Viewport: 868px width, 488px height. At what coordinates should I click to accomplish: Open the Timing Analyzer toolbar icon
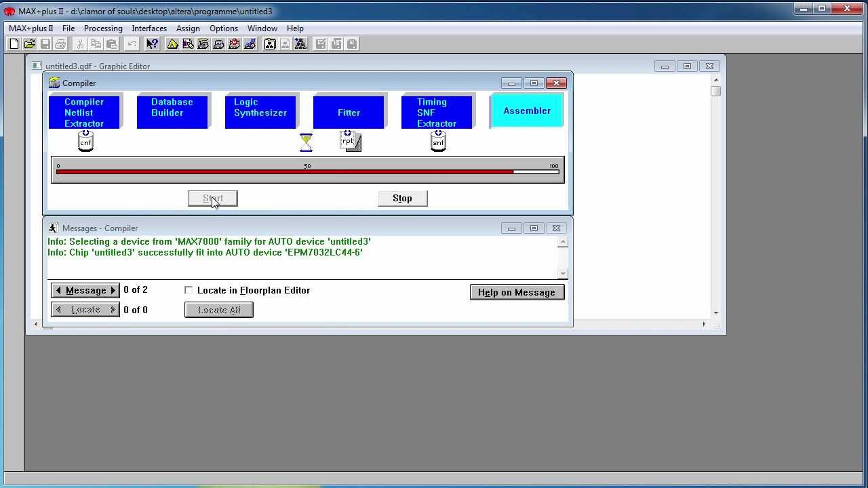(235, 44)
